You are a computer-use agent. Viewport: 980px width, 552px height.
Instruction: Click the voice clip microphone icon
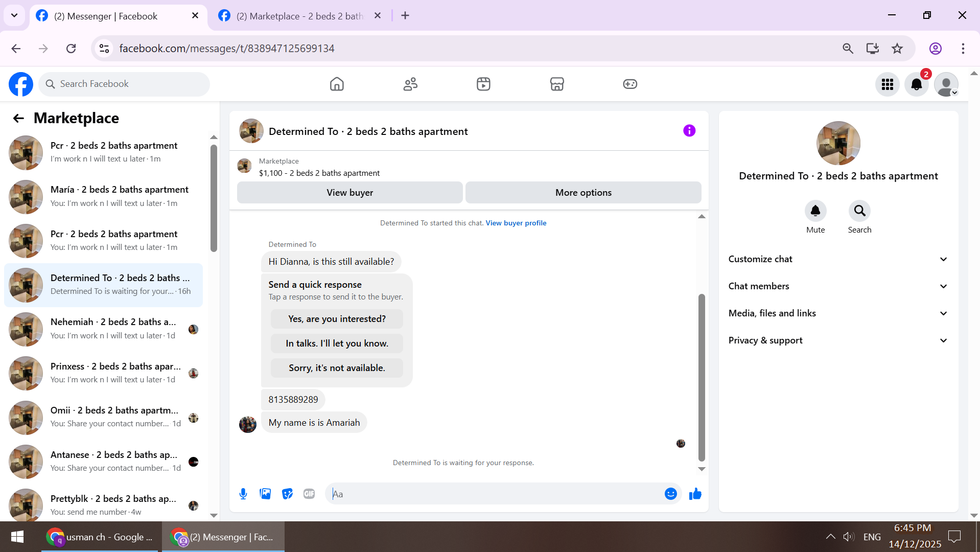click(243, 494)
